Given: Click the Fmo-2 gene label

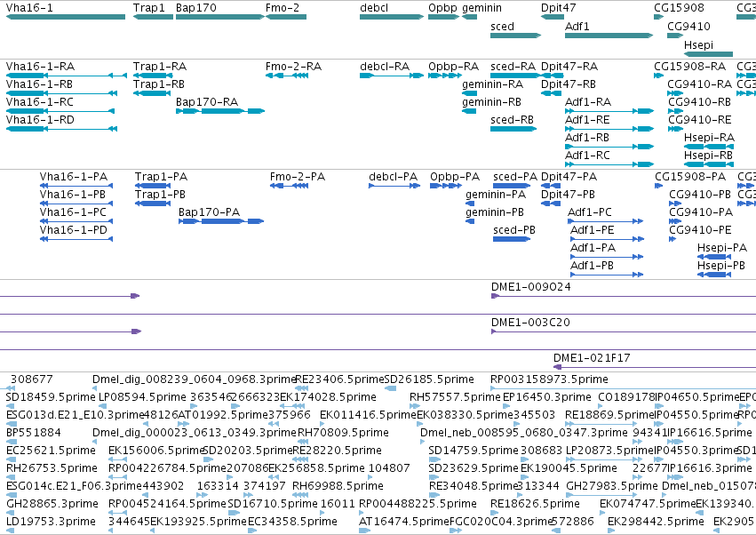Looking at the screenshot, I should (282, 8).
